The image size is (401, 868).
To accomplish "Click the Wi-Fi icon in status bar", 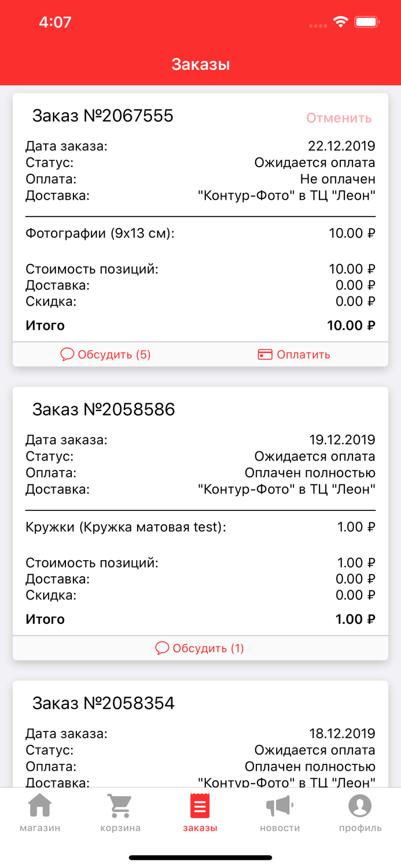I will [340, 21].
